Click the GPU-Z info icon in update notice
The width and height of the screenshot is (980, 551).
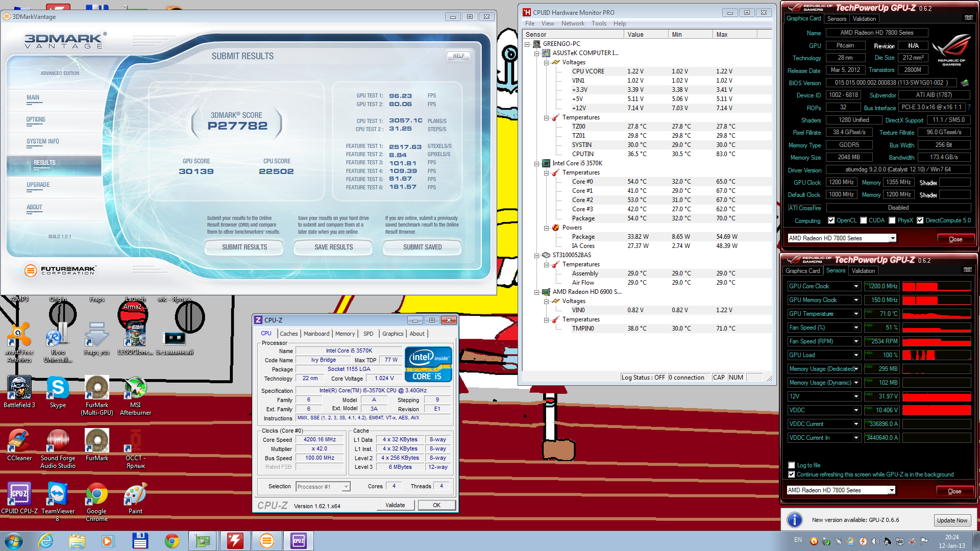click(x=794, y=520)
